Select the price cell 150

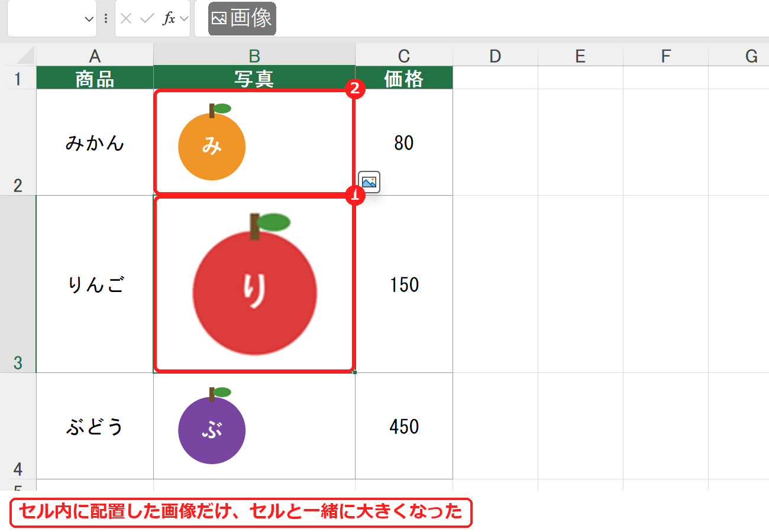[404, 284]
